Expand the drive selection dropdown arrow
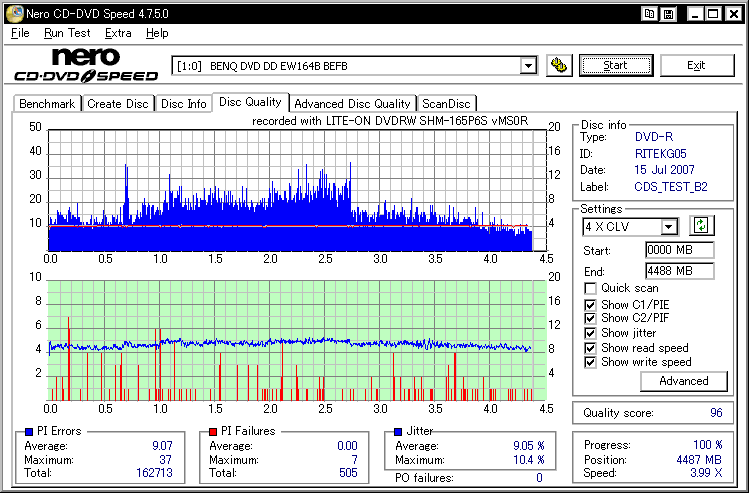This screenshot has height=493, width=749. 528,65
